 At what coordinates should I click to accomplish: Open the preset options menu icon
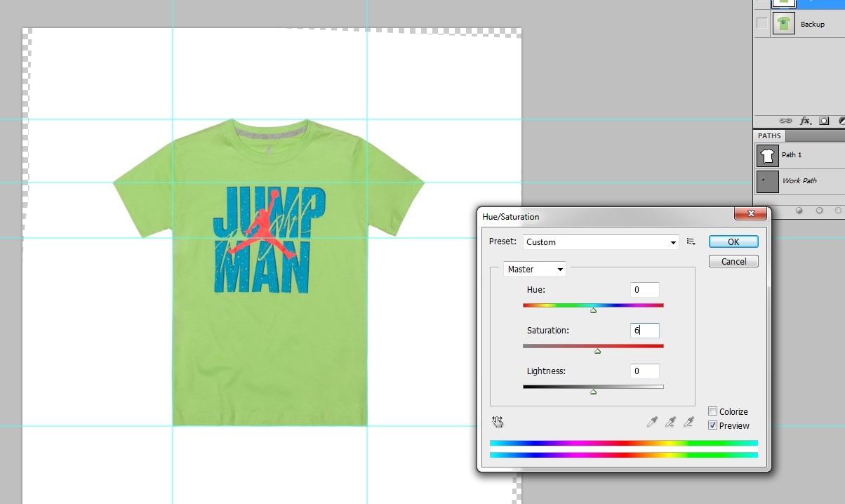[x=691, y=241]
